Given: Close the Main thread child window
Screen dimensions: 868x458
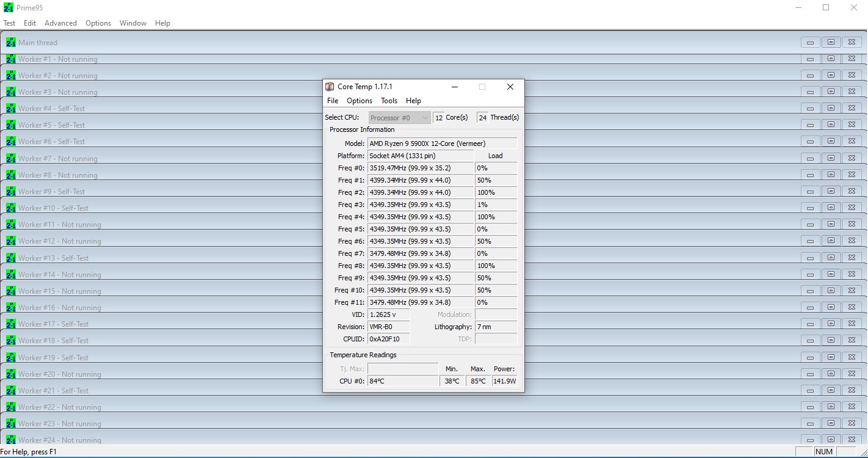Looking at the screenshot, I should [852, 42].
